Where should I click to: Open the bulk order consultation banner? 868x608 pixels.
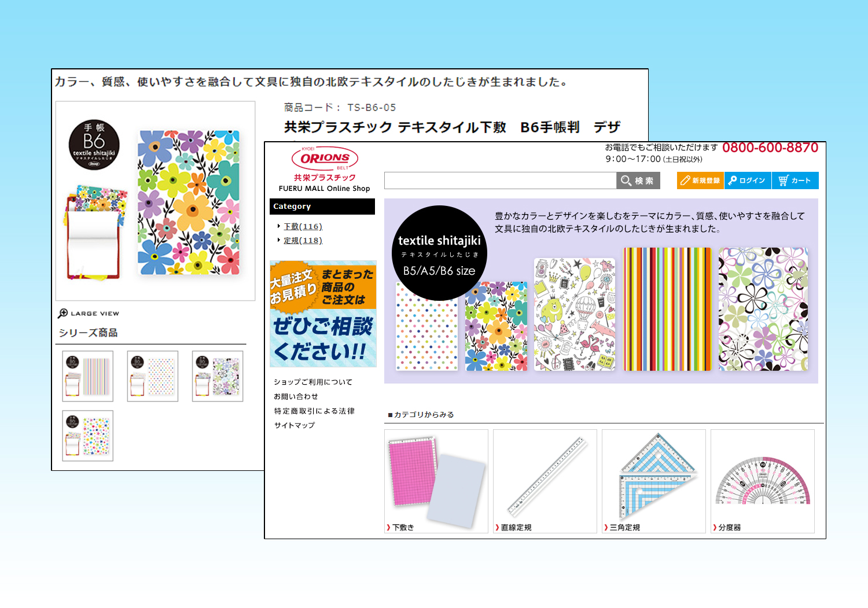click(x=323, y=314)
